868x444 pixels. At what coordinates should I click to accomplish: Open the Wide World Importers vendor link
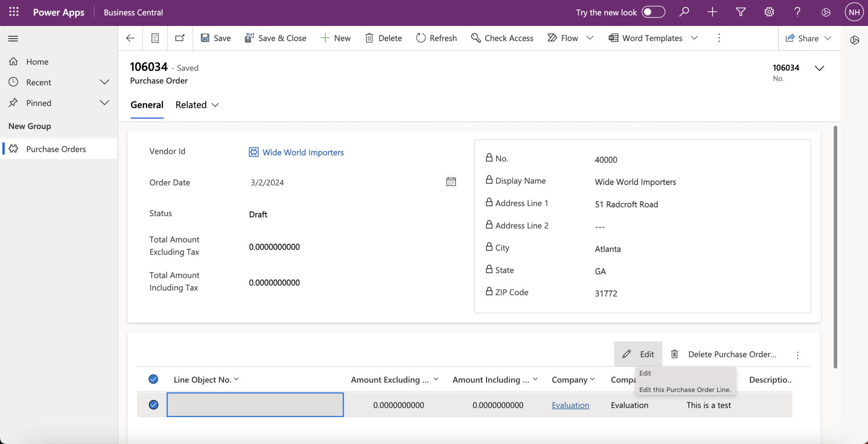click(x=303, y=153)
